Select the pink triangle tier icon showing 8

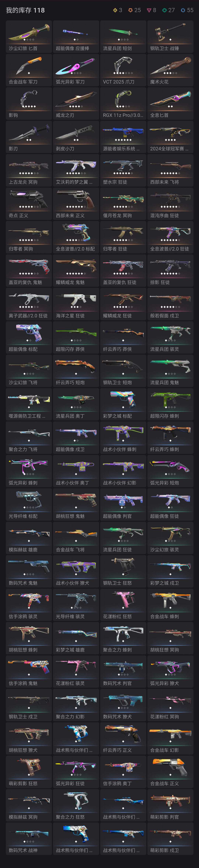149,11
